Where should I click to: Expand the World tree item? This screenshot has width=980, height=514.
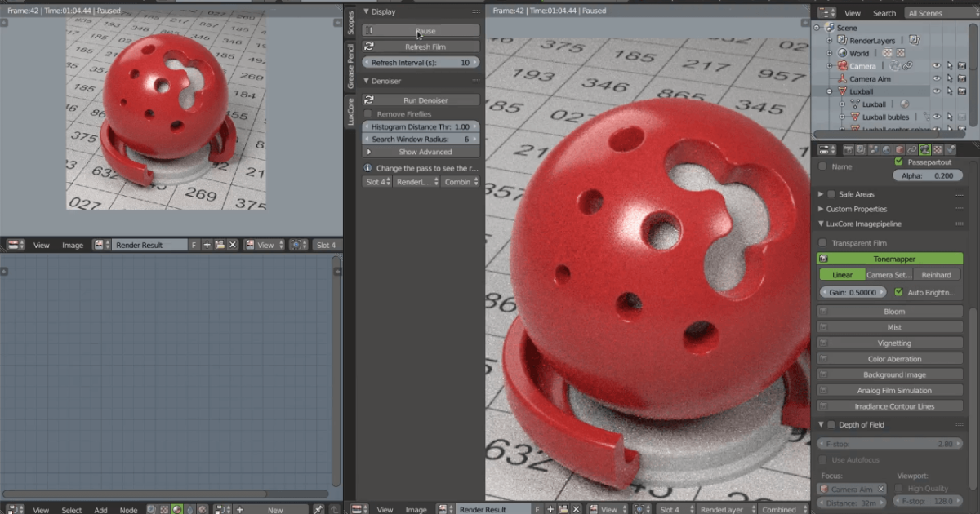coord(830,53)
